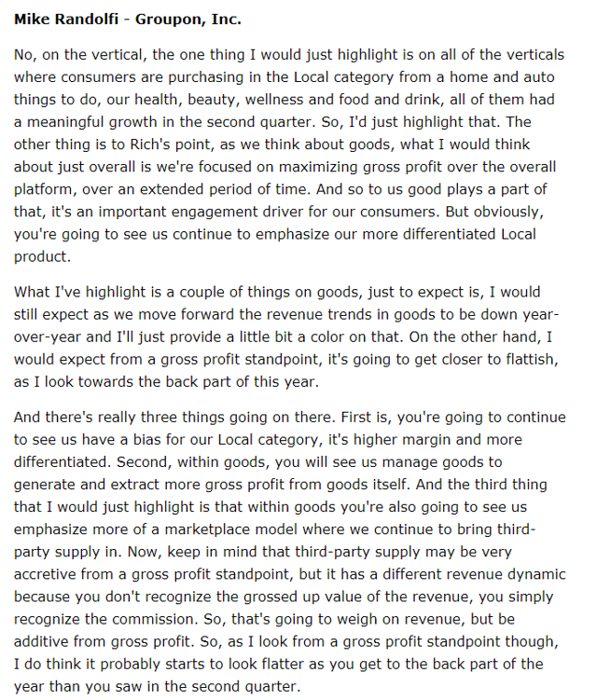Click 'higher margin and more' text
Image resolution: width=597 pixels, height=700 pixels.
pyautogui.click(x=437, y=440)
